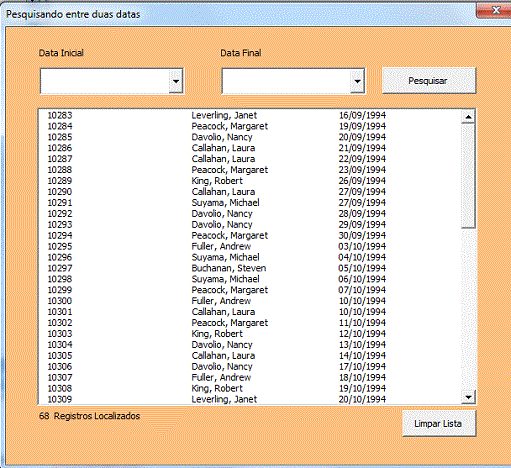This screenshot has width=511, height=468.
Task: Click the Pesquisar button
Action: pyautogui.click(x=429, y=81)
